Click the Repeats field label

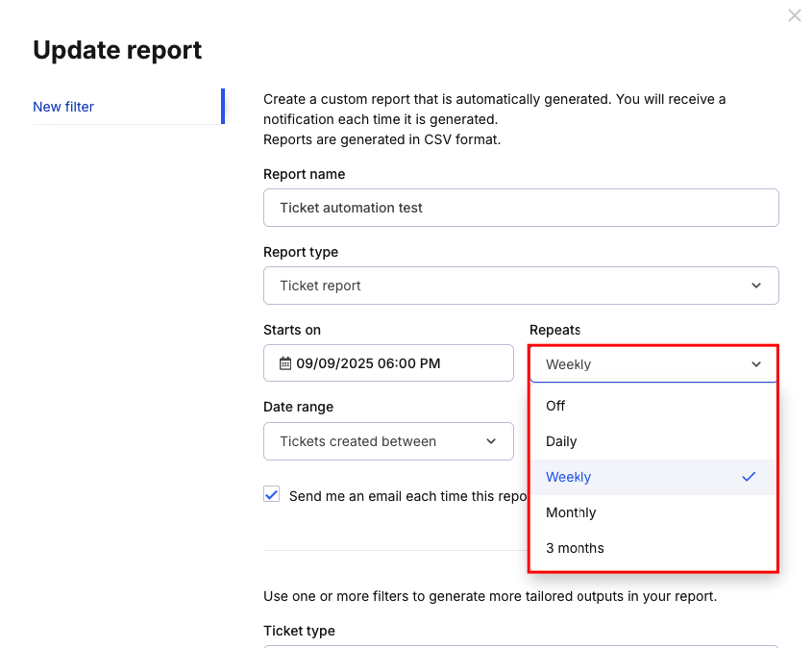(x=554, y=330)
